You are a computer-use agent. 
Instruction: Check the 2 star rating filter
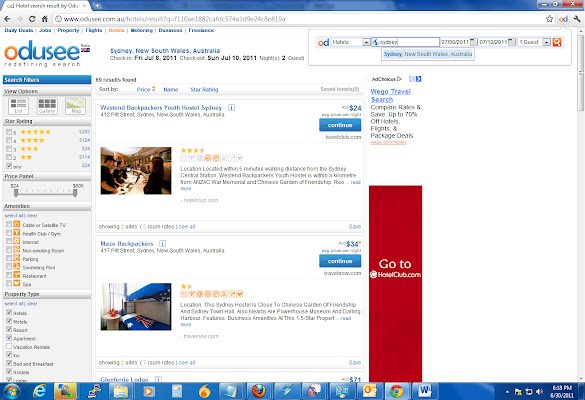(x=9, y=157)
